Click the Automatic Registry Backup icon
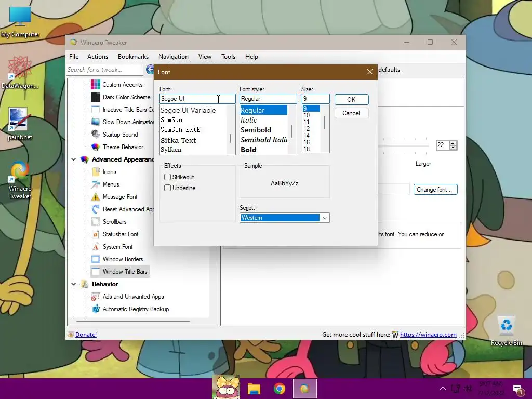 pos(96,309)
